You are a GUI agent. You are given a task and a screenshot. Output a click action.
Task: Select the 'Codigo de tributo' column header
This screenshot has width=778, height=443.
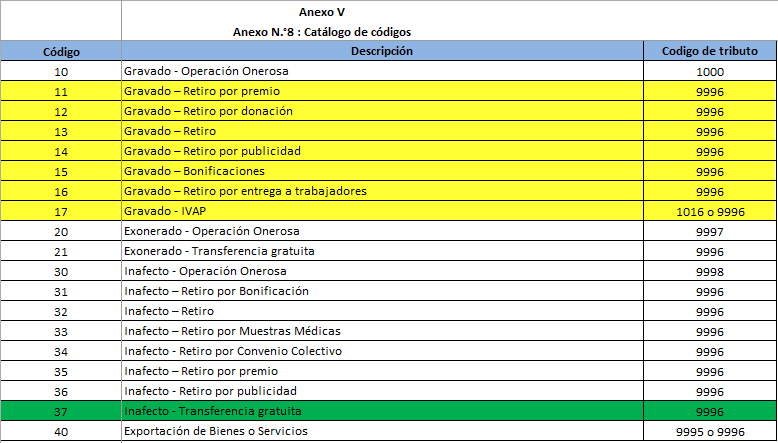pos(710,51)
